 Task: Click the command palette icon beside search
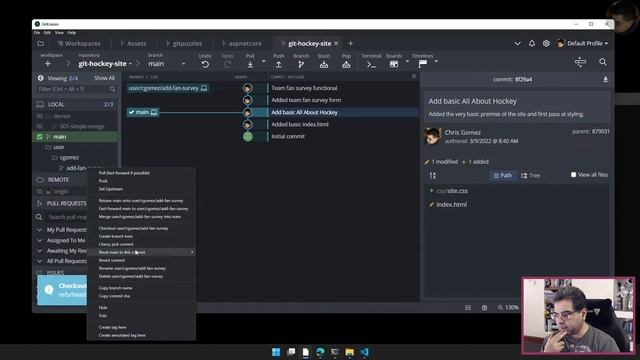point(580,62)
